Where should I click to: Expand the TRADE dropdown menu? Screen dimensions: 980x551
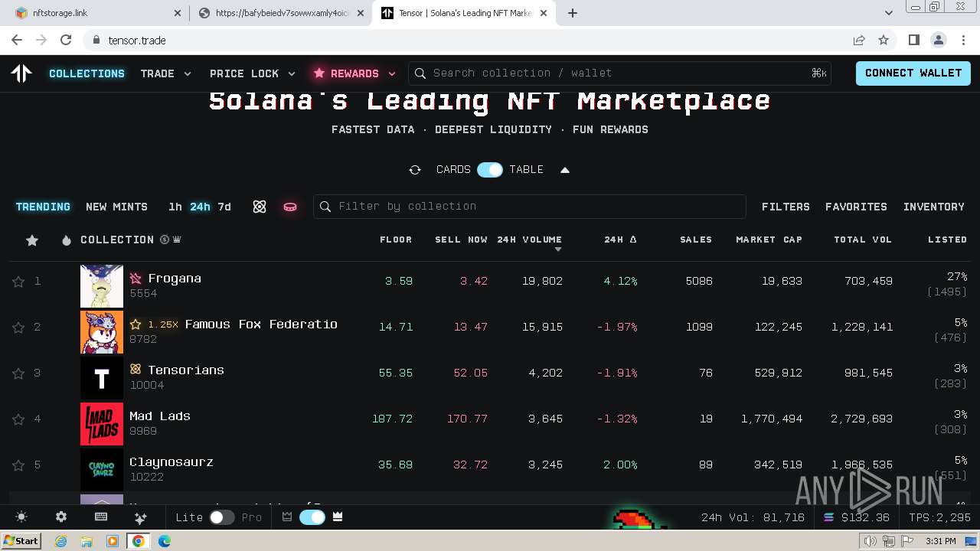(x=166, y=73)
